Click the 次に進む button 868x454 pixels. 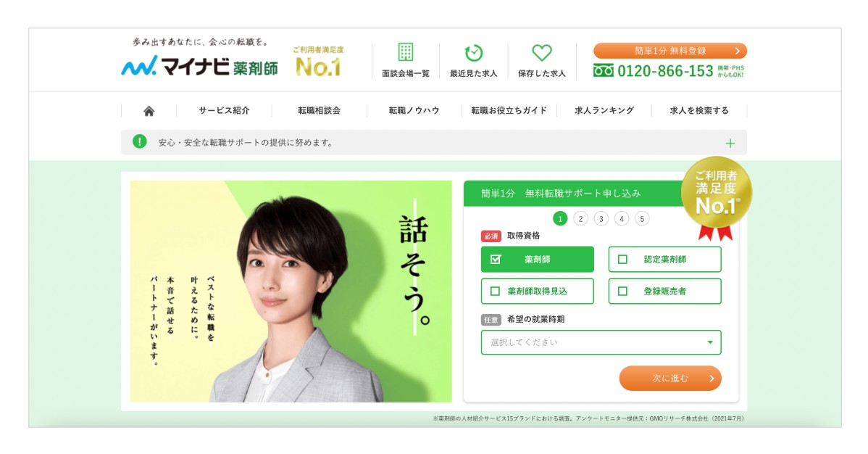coord(669,378)
